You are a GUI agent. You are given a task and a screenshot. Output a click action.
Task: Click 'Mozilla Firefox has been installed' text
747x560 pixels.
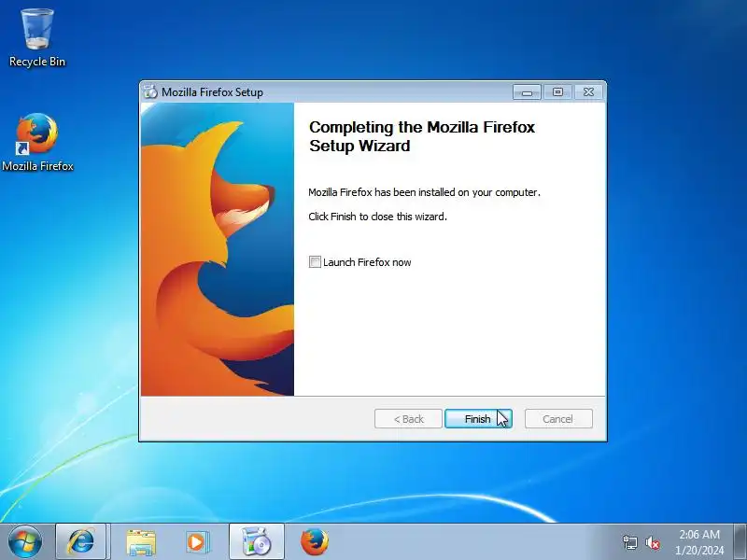(424, 192)
